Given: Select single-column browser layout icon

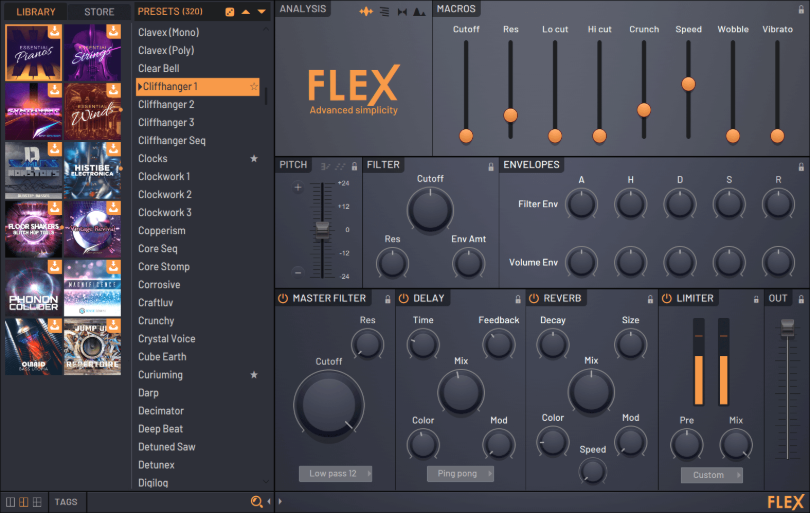Looking at the screenshot, I should (10, 502).
